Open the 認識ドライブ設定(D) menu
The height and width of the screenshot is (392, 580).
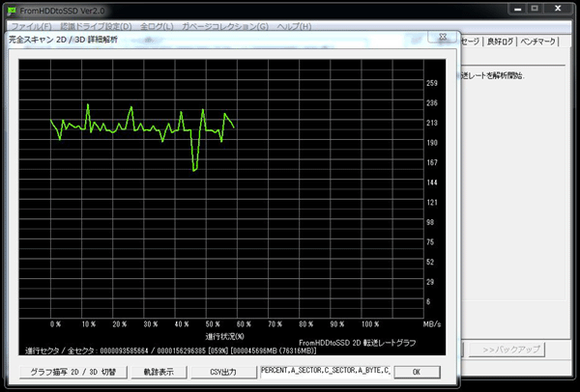point(96,27)
